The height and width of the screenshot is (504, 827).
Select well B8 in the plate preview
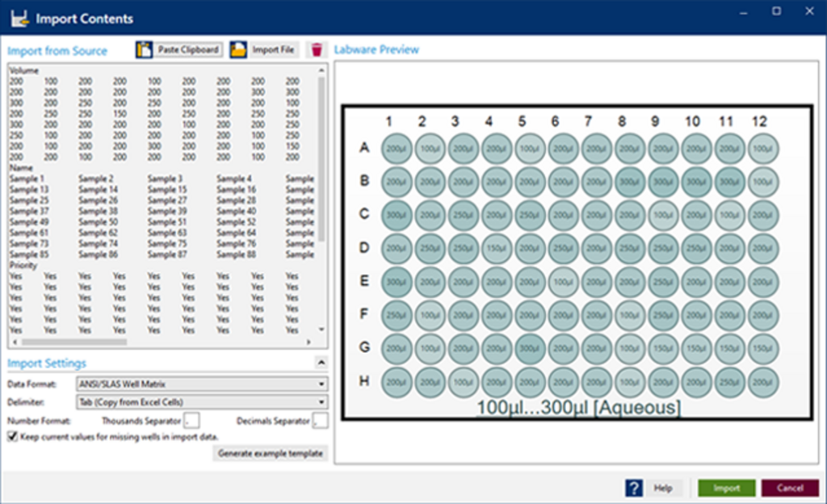click(630, 182)
